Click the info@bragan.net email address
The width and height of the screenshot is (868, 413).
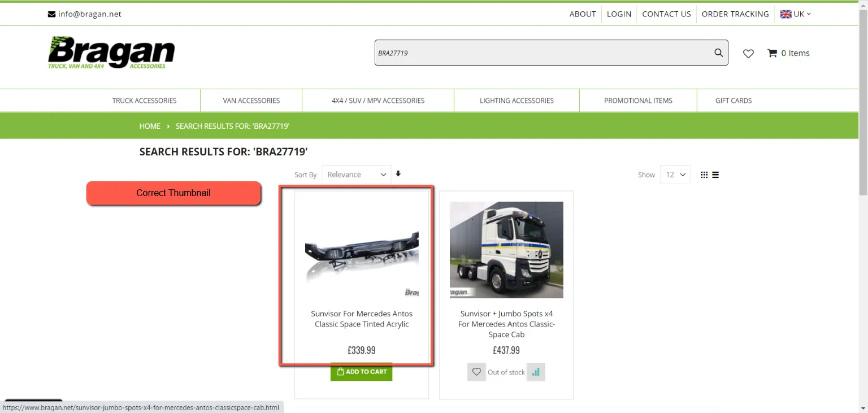tap(90, 14)
